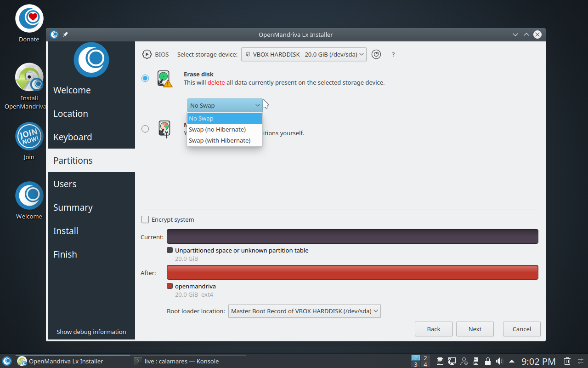Image resolution: width=588 pixels, height=368 pixels.
Task: Open the Join Now desktop icon
Action: (29, 136)
